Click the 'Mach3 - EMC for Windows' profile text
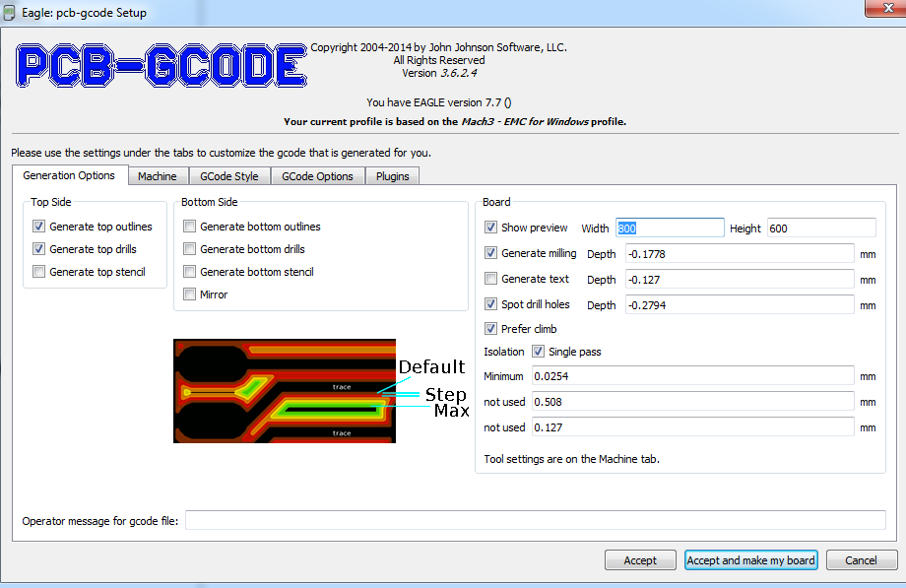The image size is (906, 588). (525, 121)
